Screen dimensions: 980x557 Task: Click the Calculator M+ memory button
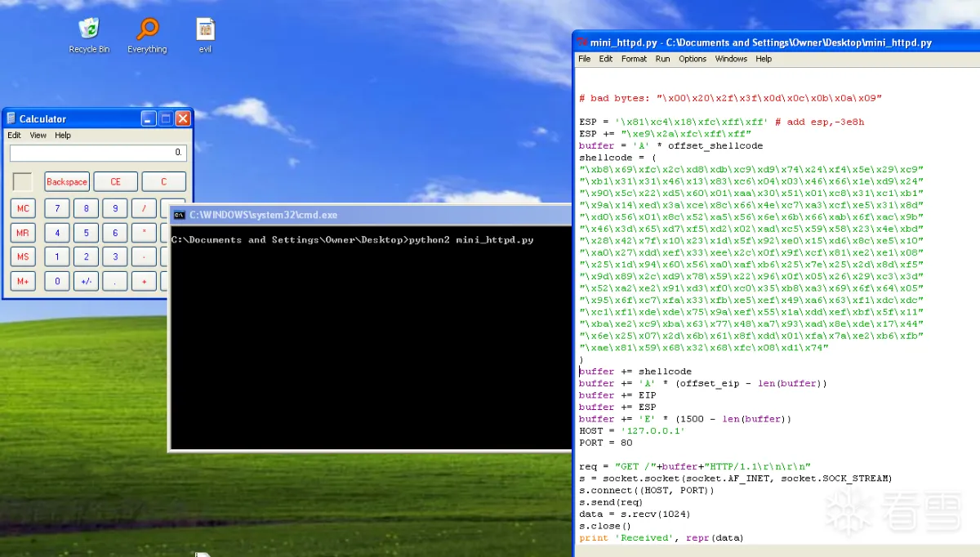23,281
